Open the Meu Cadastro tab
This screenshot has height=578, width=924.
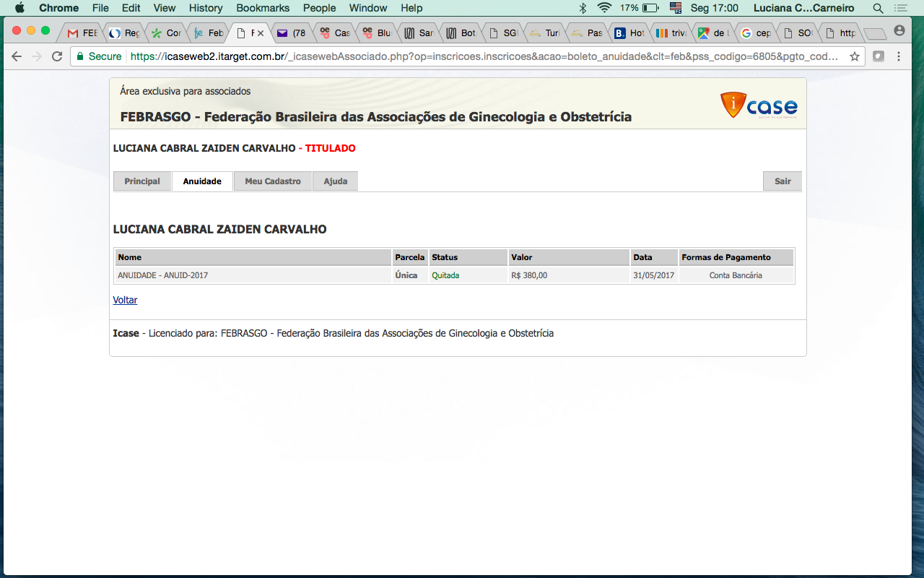[x=272, y=181]
